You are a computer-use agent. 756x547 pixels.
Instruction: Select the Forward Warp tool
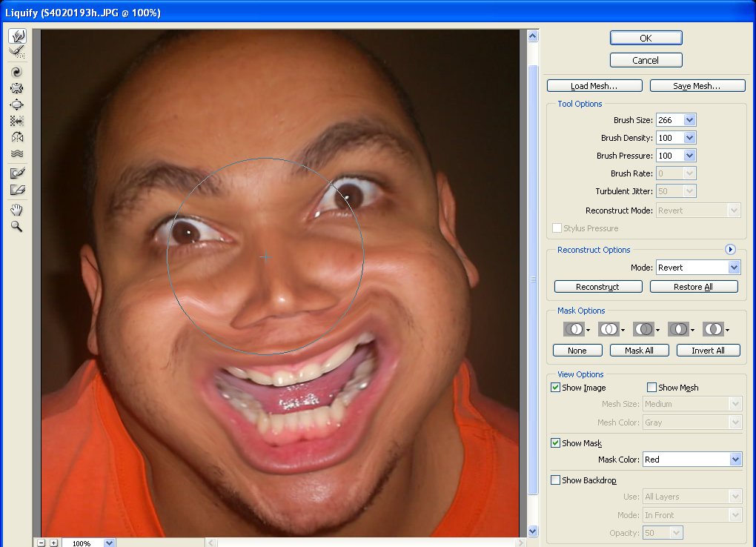tap(17, 36)
